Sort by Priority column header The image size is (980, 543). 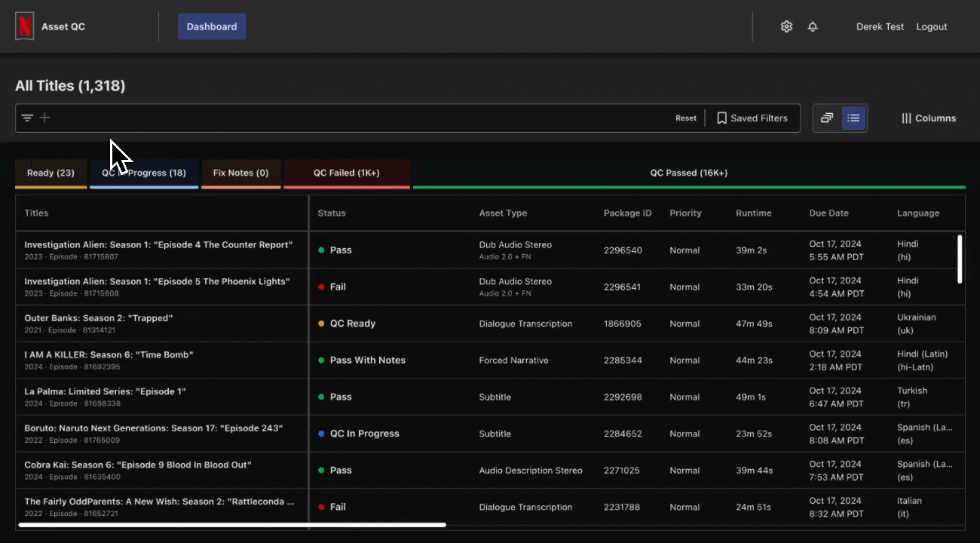(685, 213)
